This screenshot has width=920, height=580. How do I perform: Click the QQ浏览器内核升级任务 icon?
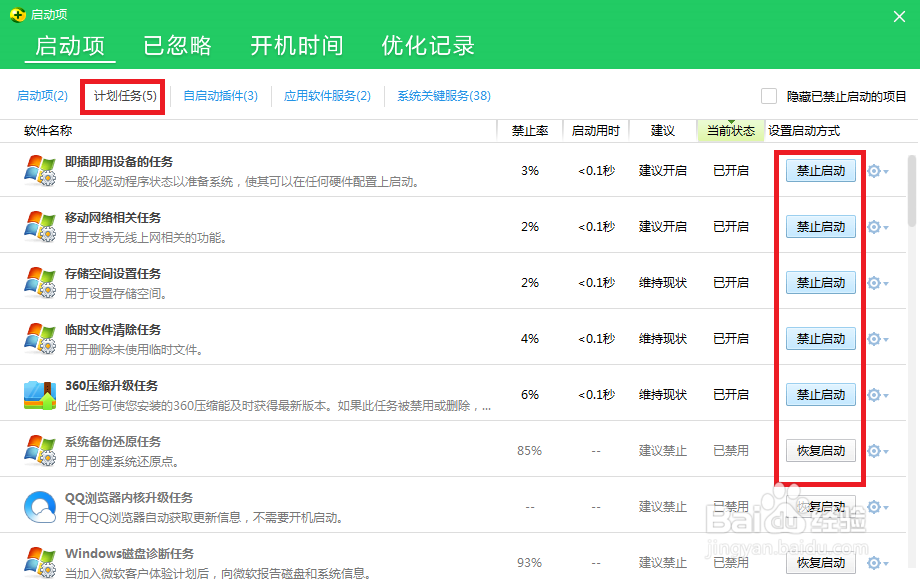(41, 507)
